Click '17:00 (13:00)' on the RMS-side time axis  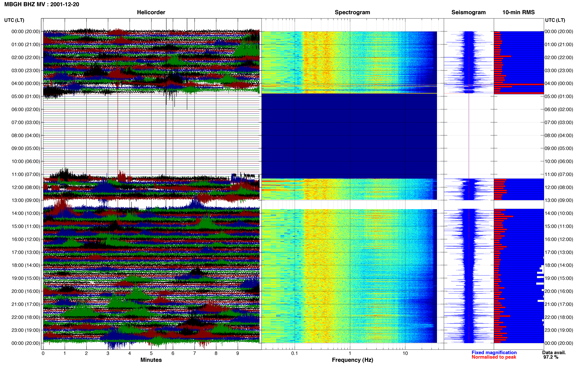click(559, 252)
